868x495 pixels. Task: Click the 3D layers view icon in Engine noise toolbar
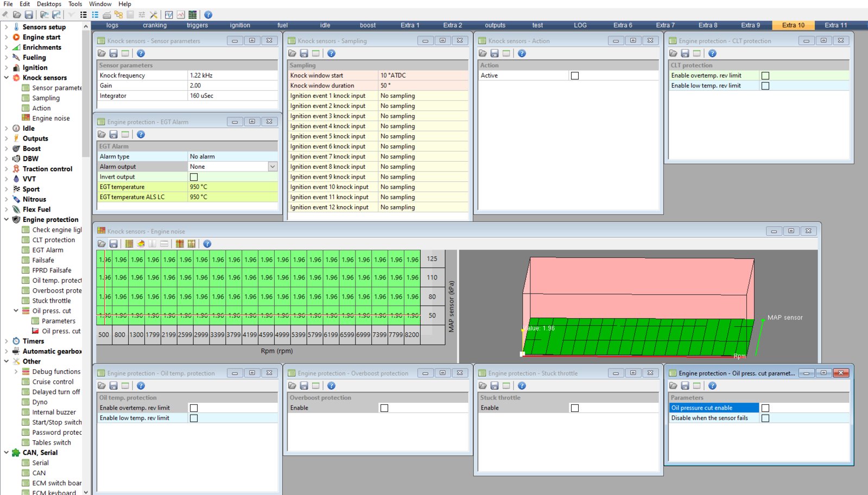(141, 244)
